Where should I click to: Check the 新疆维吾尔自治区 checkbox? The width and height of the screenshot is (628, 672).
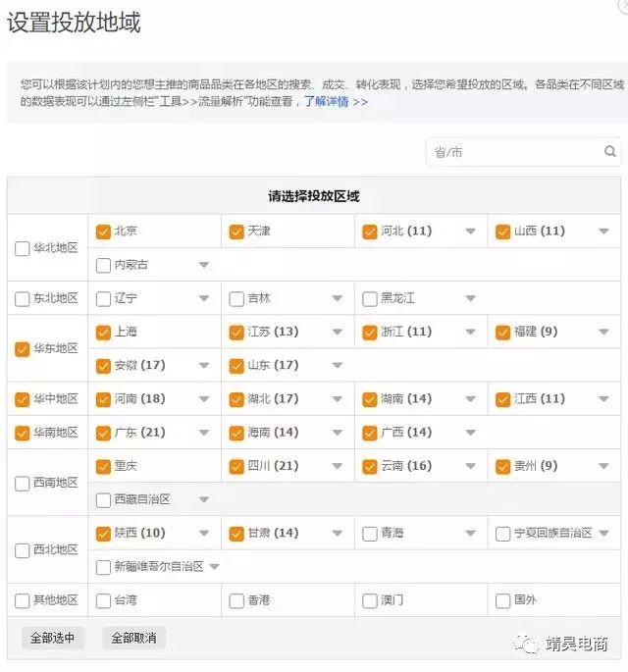[x=103, y=567]
